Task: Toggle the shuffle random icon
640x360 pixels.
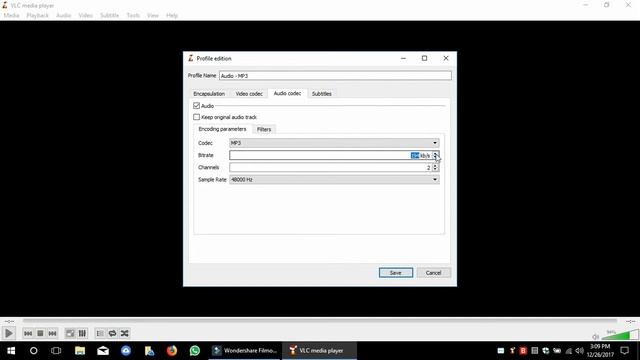Action: click(124, 333)
